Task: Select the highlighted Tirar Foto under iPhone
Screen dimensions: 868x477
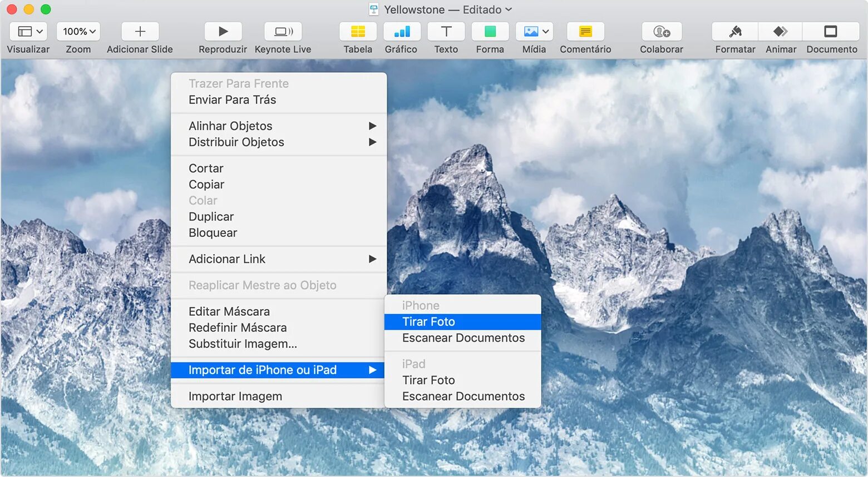Action: click(x=463, y=321)
